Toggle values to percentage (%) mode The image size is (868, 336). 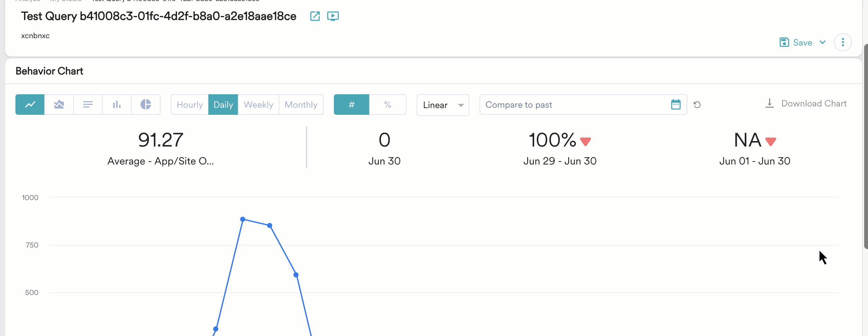(387, 105)
